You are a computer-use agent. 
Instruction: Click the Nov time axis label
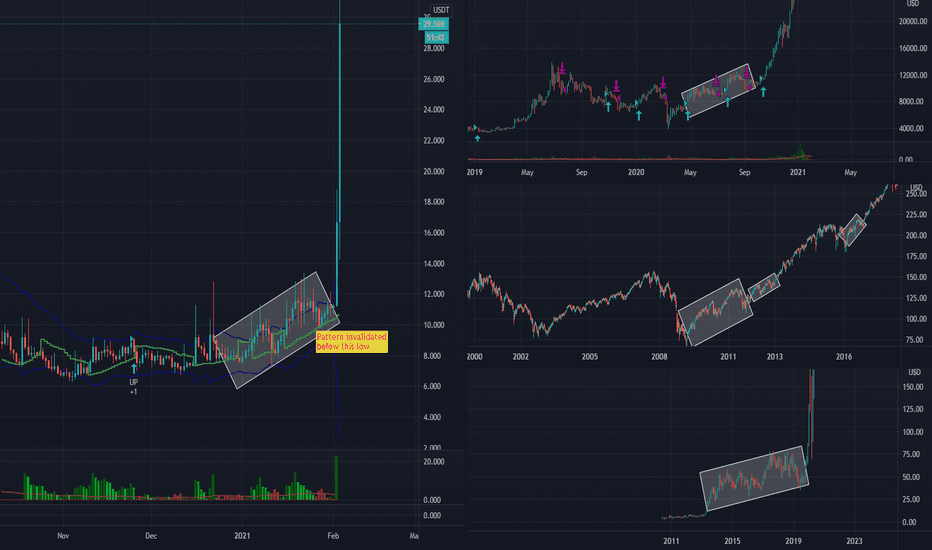point(63,536)
